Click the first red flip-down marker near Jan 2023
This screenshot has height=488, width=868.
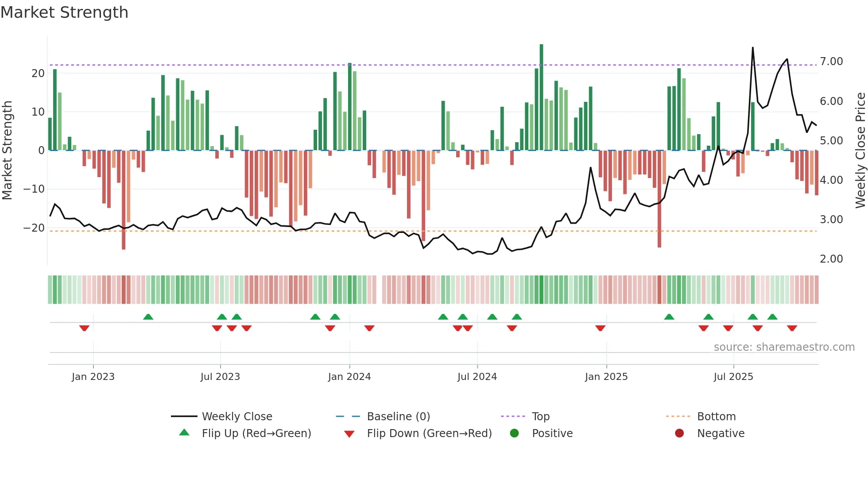pos(84,328)
